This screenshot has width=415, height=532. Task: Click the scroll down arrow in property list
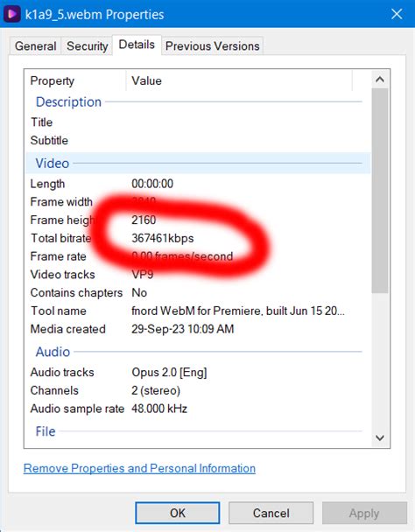380,437
